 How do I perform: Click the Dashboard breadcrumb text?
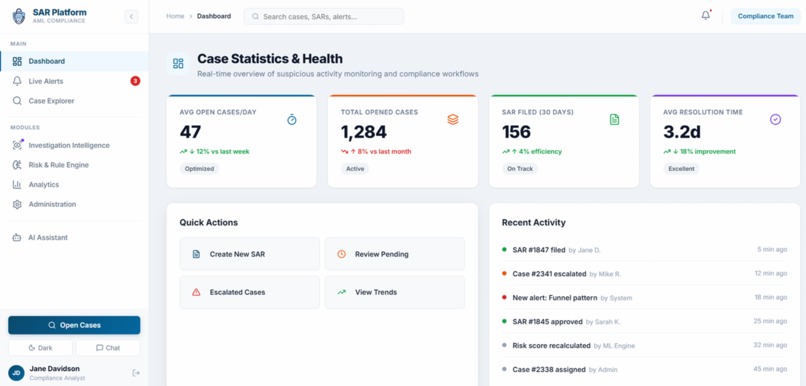[214, 16]
